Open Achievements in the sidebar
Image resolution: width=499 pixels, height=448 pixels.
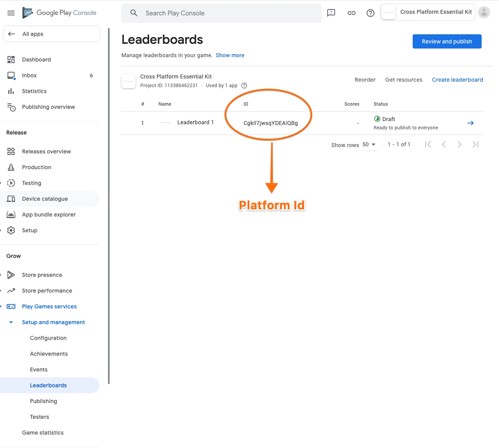coord(49,354)
